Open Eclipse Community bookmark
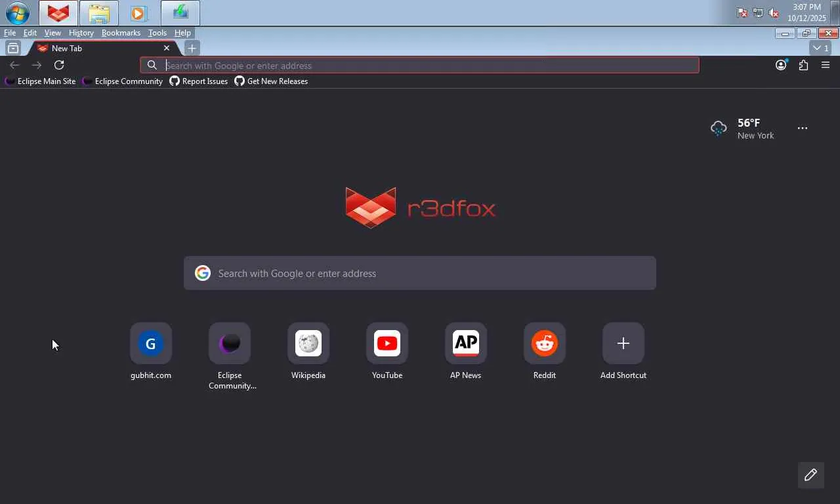 pos(123,81)
